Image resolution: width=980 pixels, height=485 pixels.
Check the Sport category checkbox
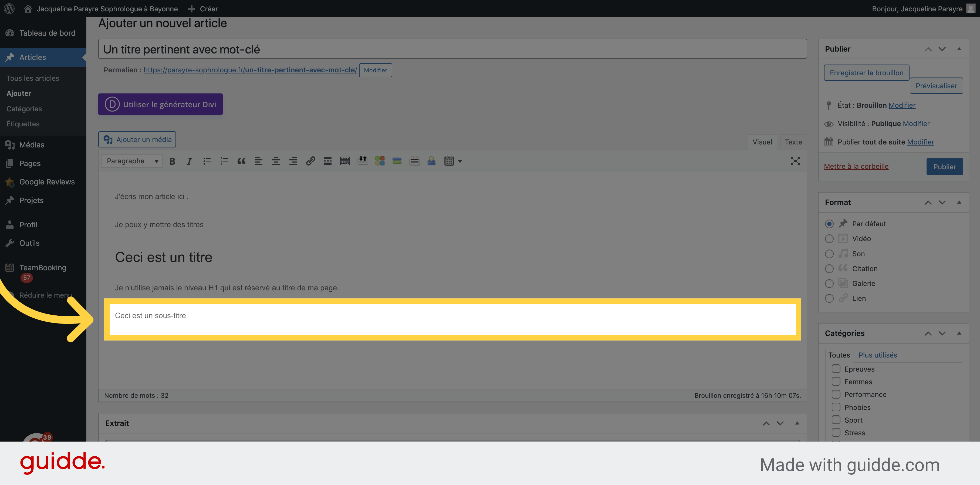pyautogui.click(x=836, y=419)
